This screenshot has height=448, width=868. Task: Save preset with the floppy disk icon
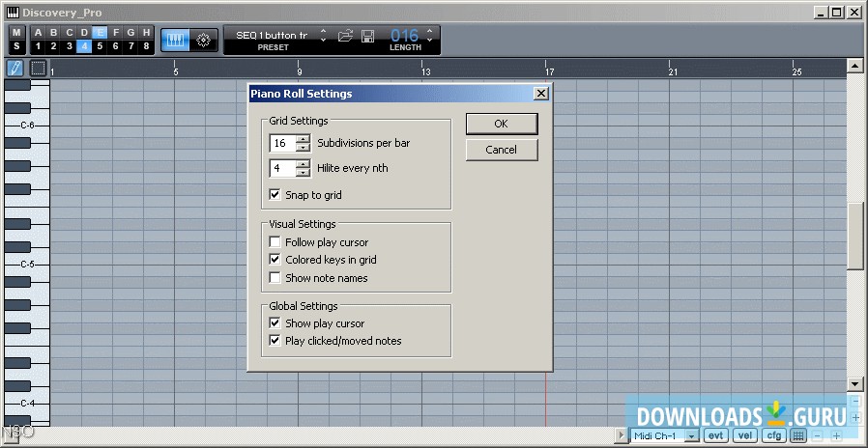point(367,36)
